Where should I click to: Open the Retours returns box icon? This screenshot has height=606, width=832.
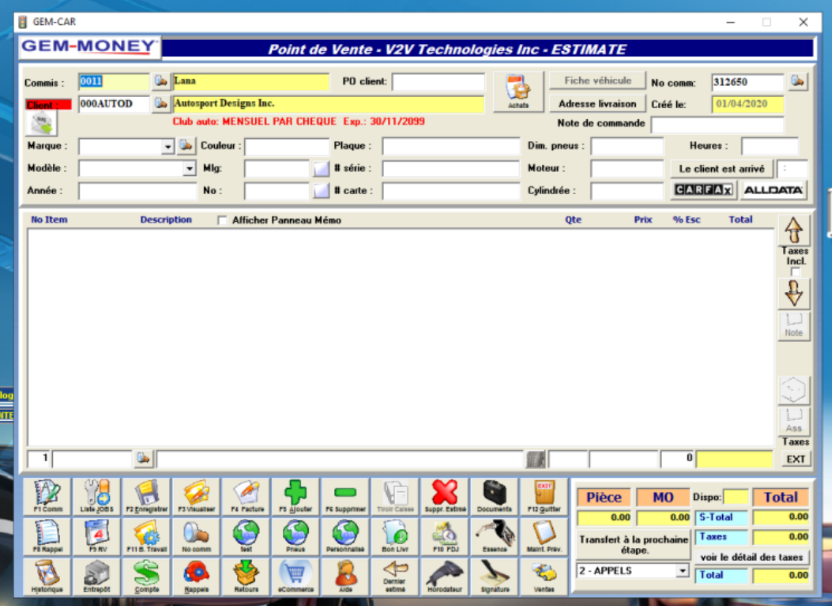tap(246, 576)
